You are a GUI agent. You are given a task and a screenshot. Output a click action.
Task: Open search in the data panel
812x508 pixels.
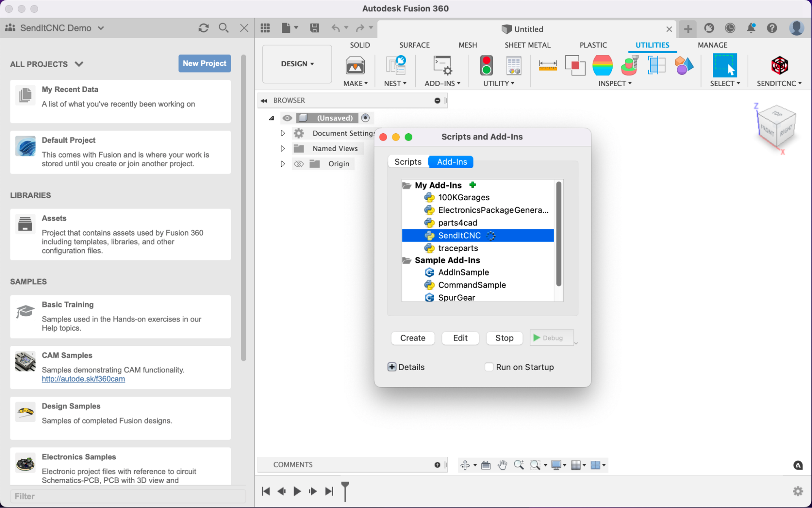pos(223,28)
